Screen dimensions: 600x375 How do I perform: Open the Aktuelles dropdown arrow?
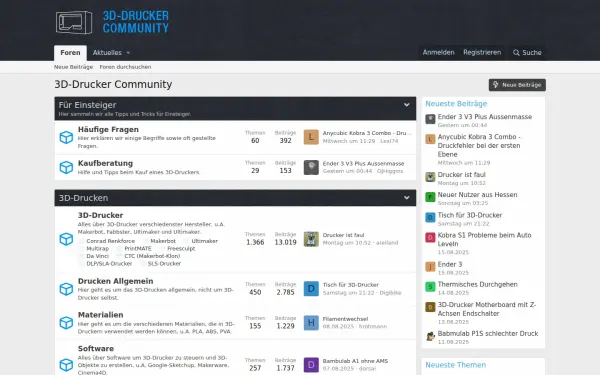[128, 53]
